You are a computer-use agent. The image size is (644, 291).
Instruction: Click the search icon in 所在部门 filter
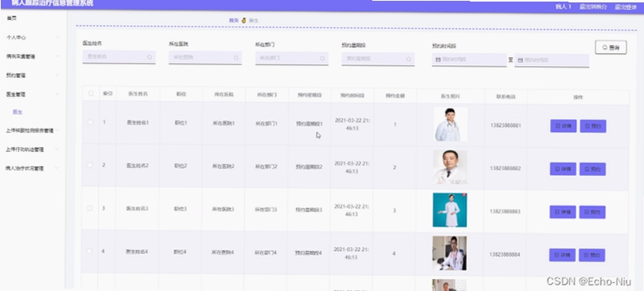coord(323,59)
